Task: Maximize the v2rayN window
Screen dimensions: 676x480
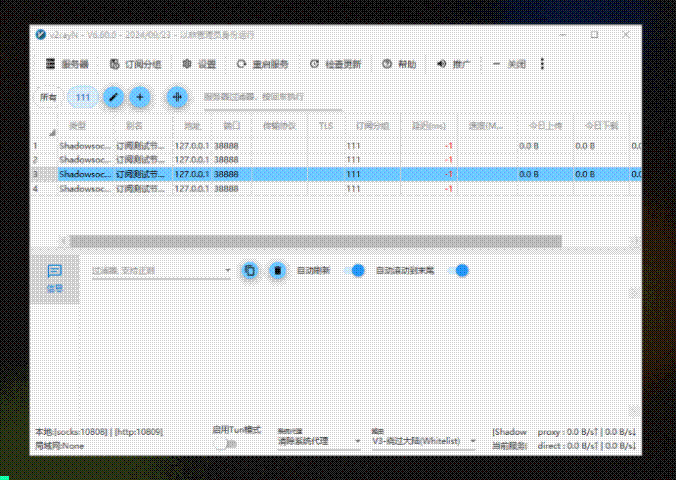Action: [x=595, y=35]
